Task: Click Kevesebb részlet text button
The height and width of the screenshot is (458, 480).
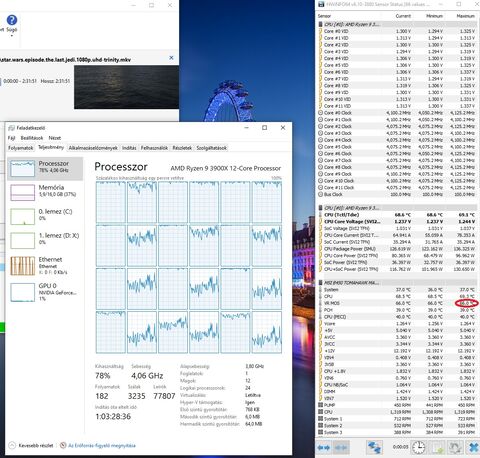Action: 36,445
